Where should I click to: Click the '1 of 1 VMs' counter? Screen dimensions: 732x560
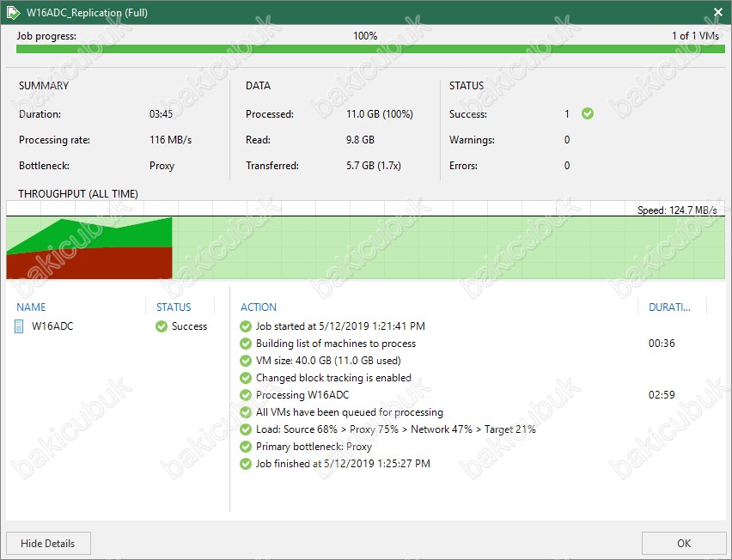coord(695,35)
